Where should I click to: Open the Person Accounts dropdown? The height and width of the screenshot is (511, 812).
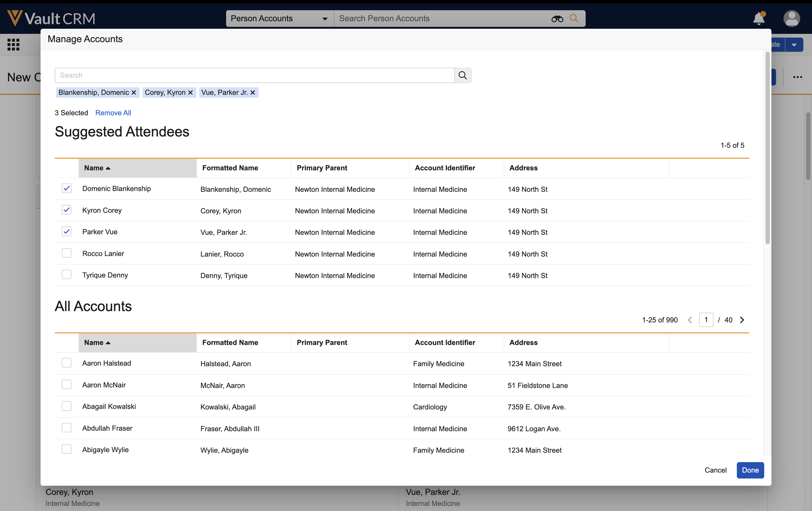[280, 19]
